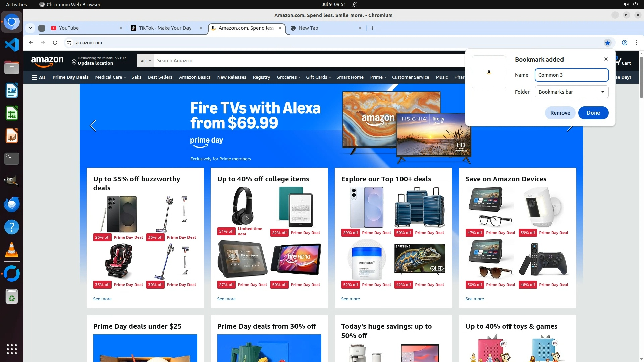This screenshot has width=644, height=362.
Task: Open VLC media player in dock
Action: (x=12, y=250)
